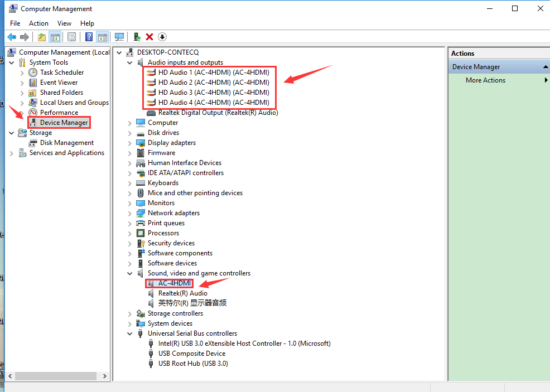The height and width of the screenshot is (392, 550).
Task: Click the Keyboards category icon
Action: [x=141, y=183]
